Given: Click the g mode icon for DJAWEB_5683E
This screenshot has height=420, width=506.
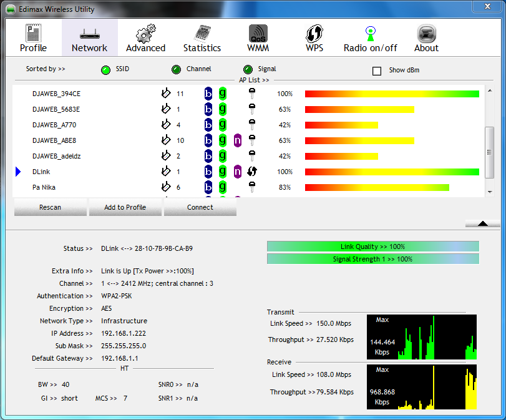Looking at the screenshot, I should (223, 109).
